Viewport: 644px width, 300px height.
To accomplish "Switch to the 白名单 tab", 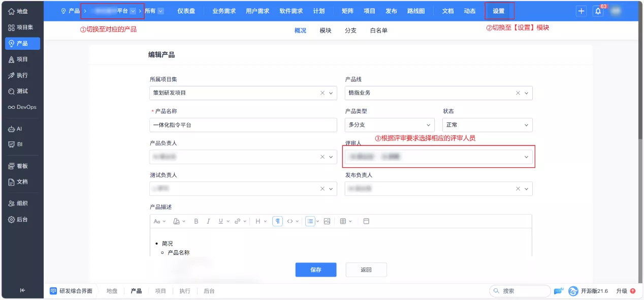I will point(379,30).
